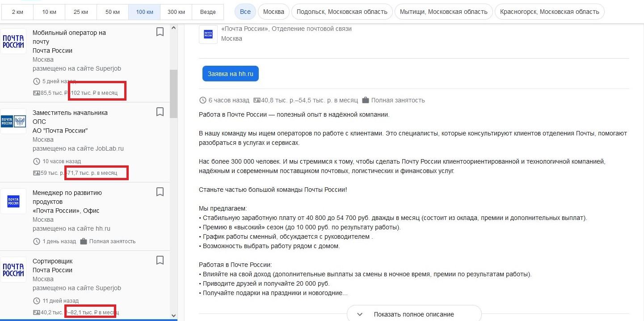This screenshot has height=321, width=644.
Task: Filter by Москва location chip
Action: coord(274,12)
